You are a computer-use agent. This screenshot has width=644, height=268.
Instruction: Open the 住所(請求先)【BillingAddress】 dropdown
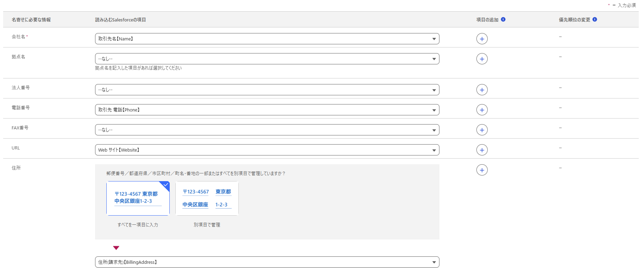[267, 262]
